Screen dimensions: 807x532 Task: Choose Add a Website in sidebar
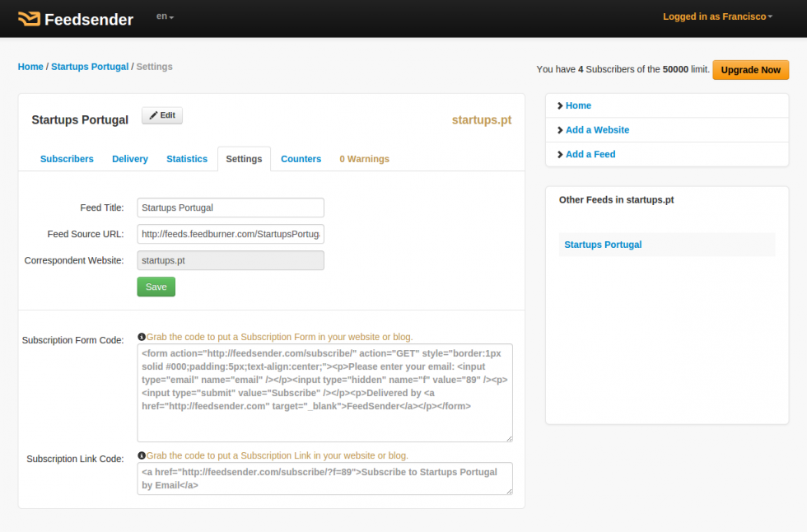click(x=598, y=130)
